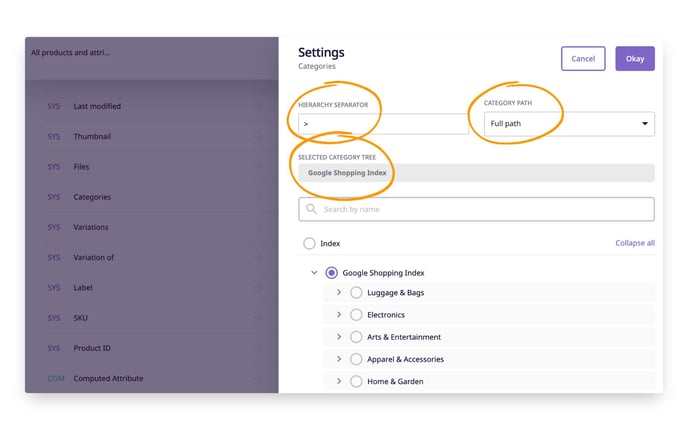Collapse the Google Shopping Index node
The image size is (688, 430).
(314, 272)
